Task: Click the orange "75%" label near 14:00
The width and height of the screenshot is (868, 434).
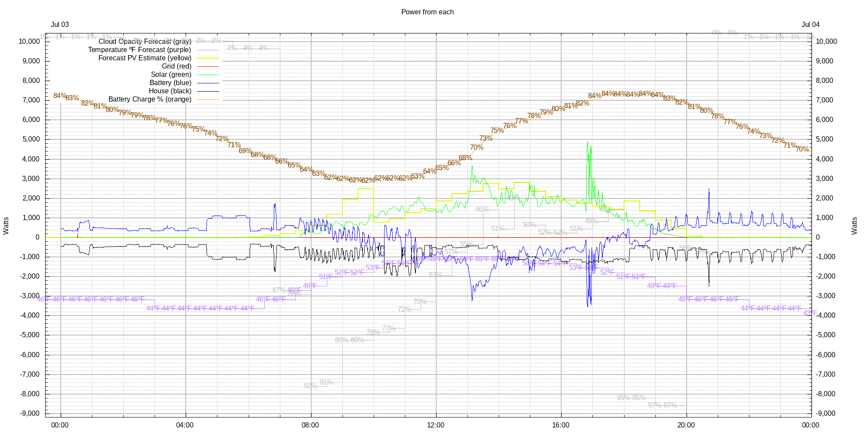Action: [497, 131]
